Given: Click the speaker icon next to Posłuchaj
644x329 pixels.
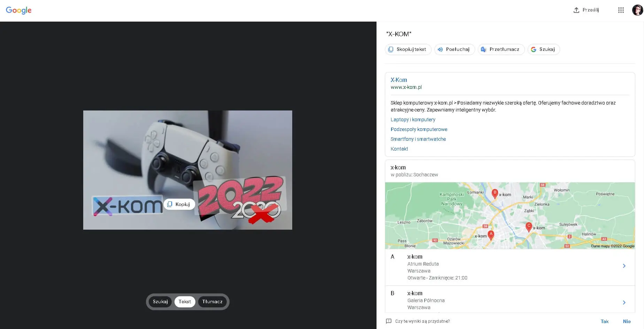Looking at the screenshot, I should (440, 49).
